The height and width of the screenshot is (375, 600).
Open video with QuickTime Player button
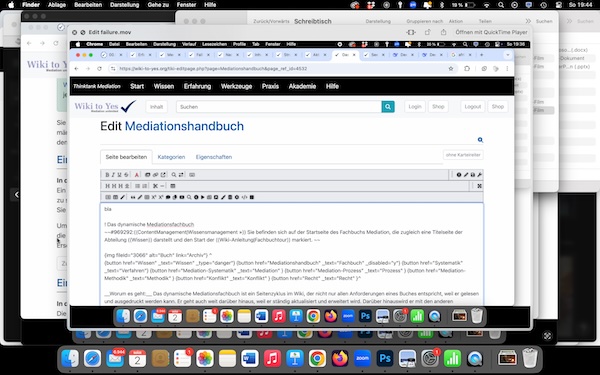491,32
